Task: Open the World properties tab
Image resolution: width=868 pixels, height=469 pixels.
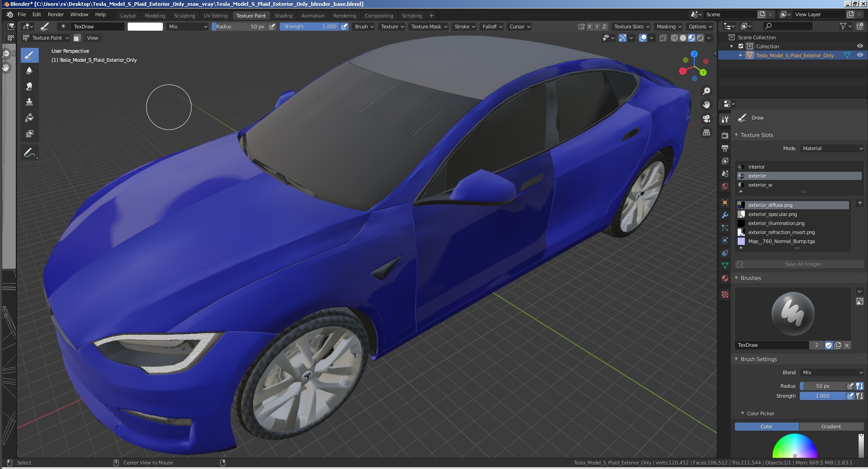Action: click(x=725, y=186)
